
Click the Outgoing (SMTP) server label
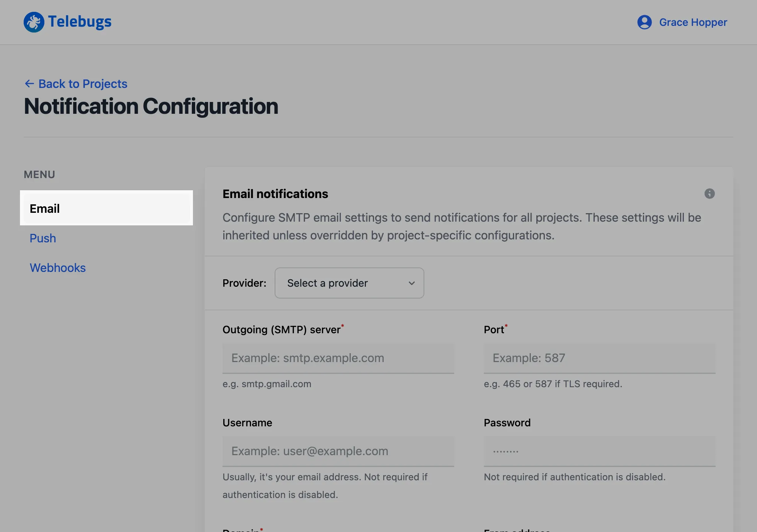(282, 330)
